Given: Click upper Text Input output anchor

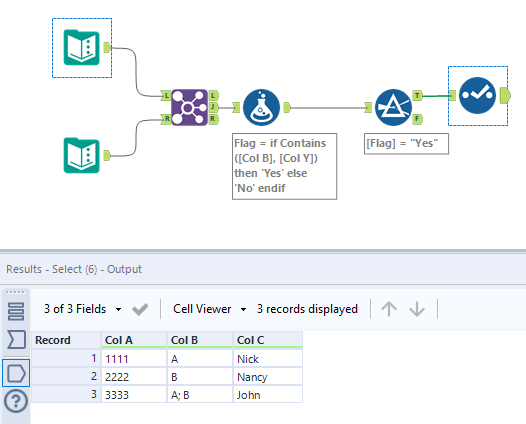Looking at the screenshot, I should 107,47.
